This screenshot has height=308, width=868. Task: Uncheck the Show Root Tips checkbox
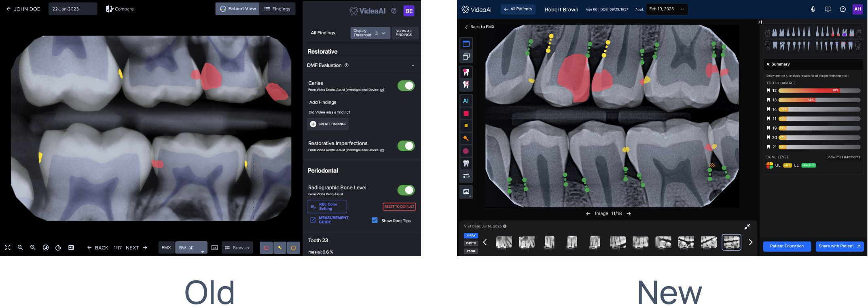375,220
